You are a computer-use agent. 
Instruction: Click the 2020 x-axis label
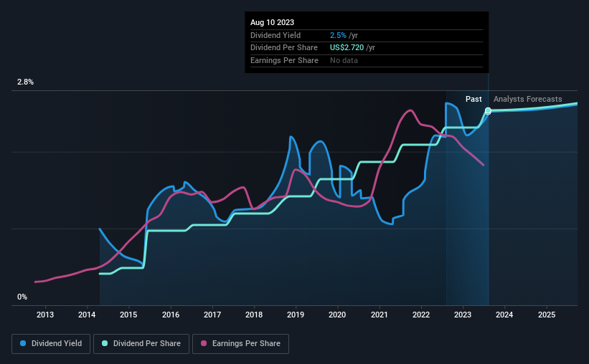[x=337, y=315]
